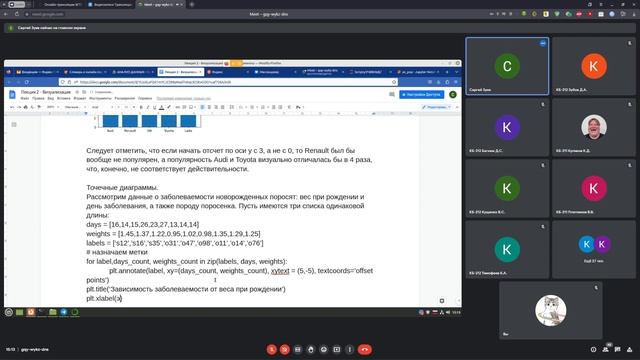
Task: Open the shared desktop start menu icon
Action: coord(9,312)
